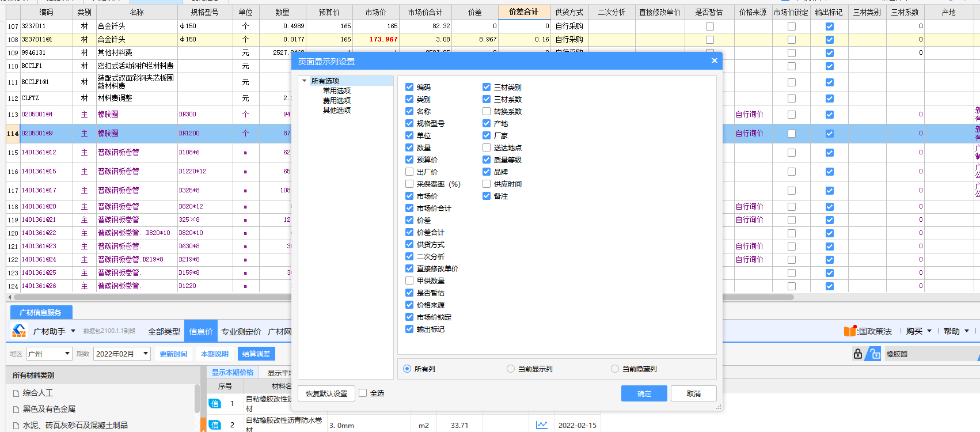Screen dimensions: 980x432
Task: Enable the 供应时间 column checkbox
Action: click(487, 184)
